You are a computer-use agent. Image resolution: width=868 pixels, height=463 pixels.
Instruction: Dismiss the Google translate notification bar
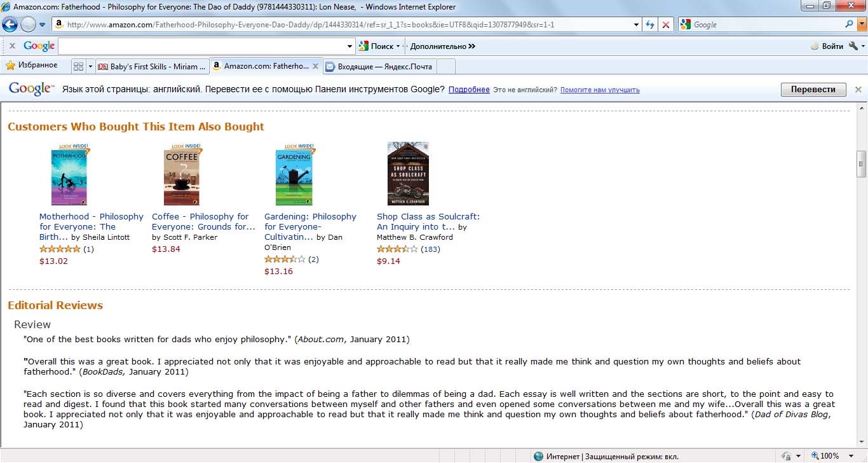(858, 90)
